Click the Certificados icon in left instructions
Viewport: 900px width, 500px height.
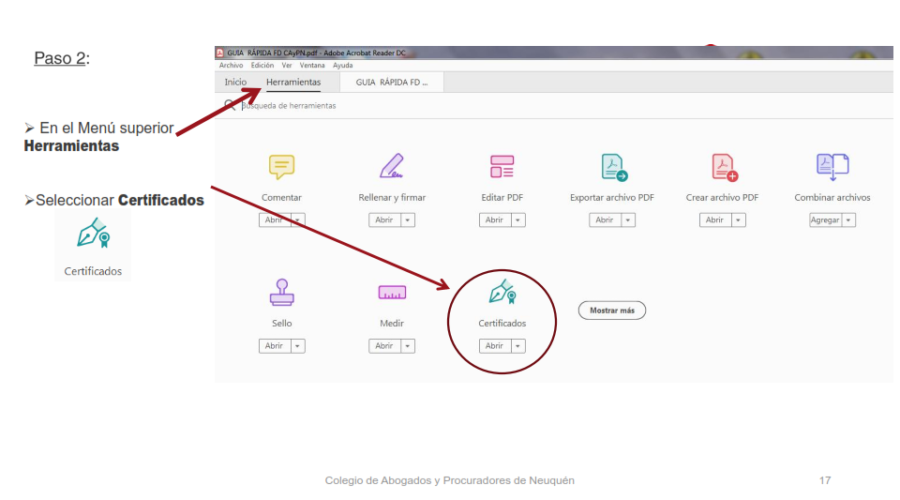(x=94, y=233)
